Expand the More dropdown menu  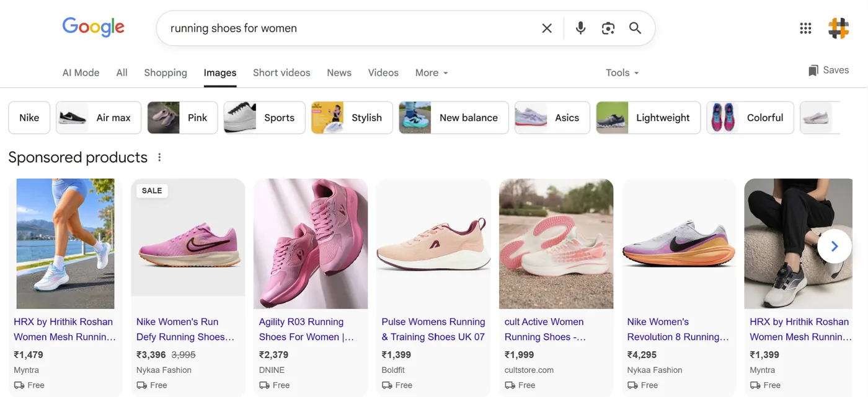(x=432, y=72)
